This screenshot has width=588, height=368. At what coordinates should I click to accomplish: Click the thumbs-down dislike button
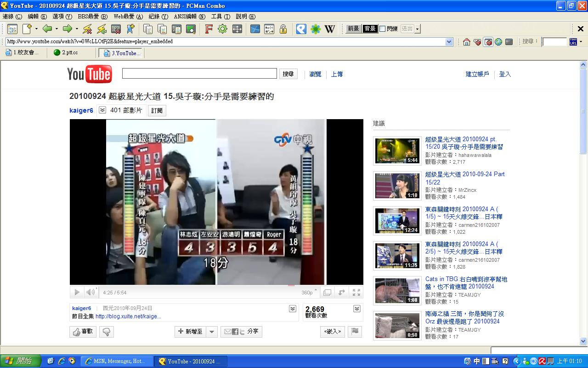107,331
